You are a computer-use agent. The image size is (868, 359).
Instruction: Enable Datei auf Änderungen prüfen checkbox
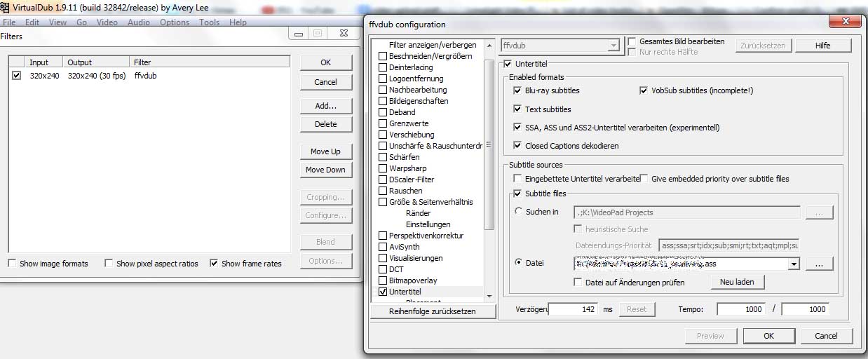578,283
